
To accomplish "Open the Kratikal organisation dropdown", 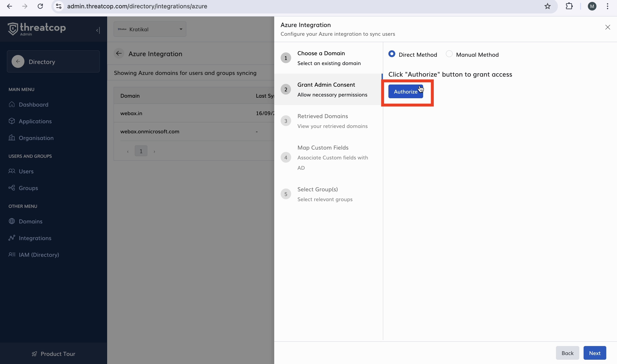I will 150,29.
